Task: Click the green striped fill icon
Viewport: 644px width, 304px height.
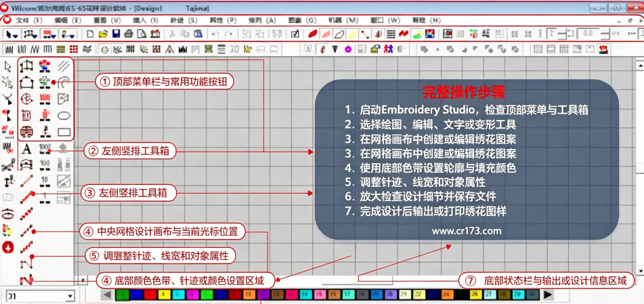Action: click(x=61, y=49)
